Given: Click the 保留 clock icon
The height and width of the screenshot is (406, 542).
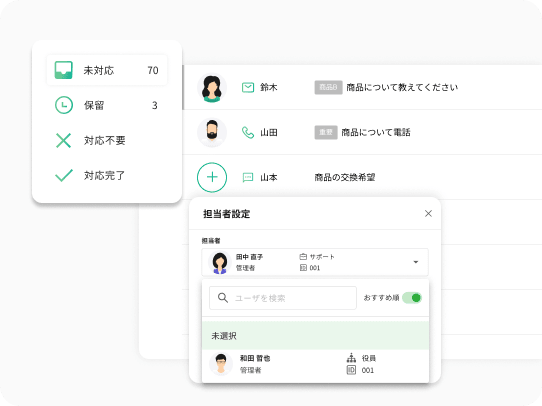Looking at the screenshot, I should [64, 105].
